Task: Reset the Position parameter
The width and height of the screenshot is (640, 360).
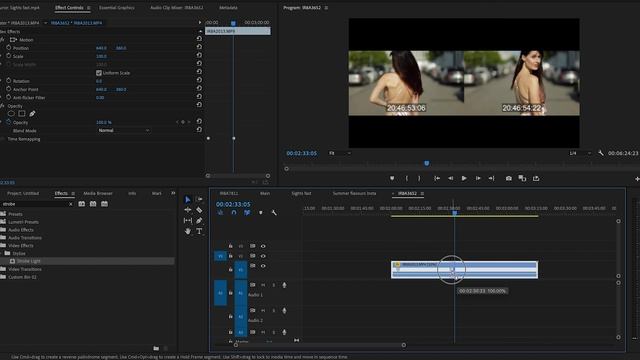Action: pos(199,47)
